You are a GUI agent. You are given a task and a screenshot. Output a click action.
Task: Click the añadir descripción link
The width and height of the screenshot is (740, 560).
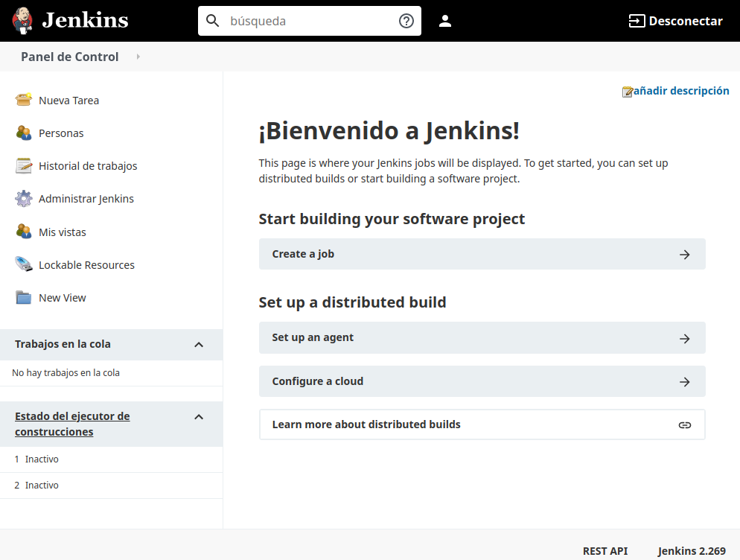(x=680, y=91)
